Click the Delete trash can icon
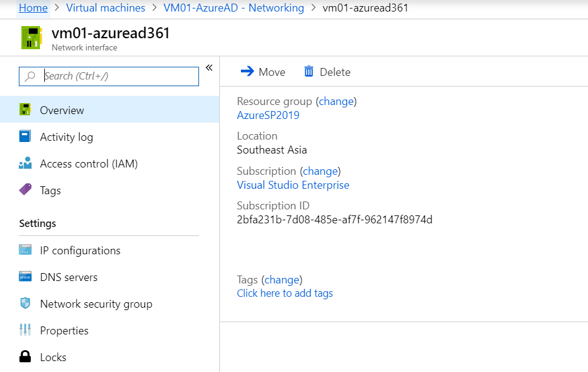This screenshot has height=372, width=588. click(309, 71)
